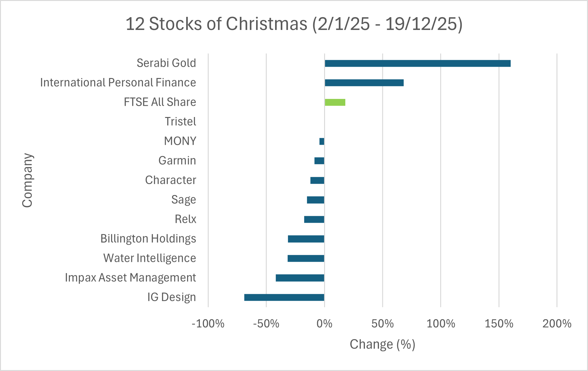The height and width of the screenshot is (371, 588).
Task: Click the 0% axis tick label
Action: point(324,324)
